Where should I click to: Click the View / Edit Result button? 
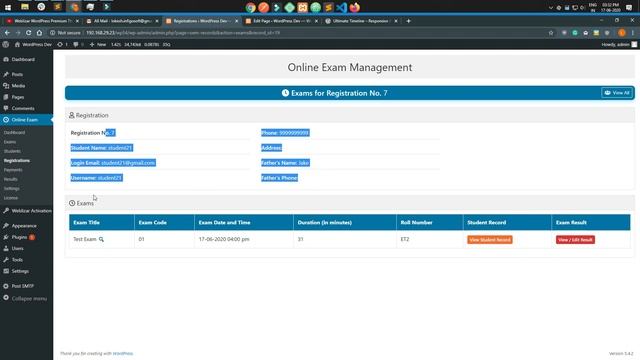[x=575, y=240]
